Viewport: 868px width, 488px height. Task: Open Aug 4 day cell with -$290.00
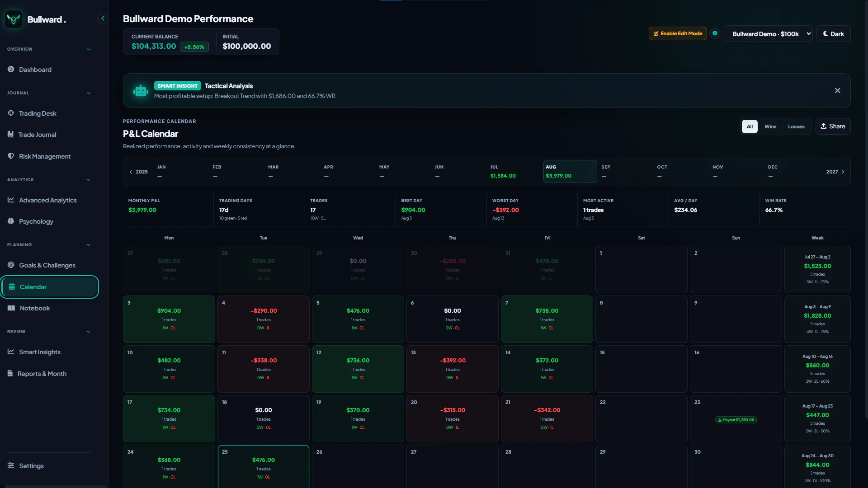264,319
